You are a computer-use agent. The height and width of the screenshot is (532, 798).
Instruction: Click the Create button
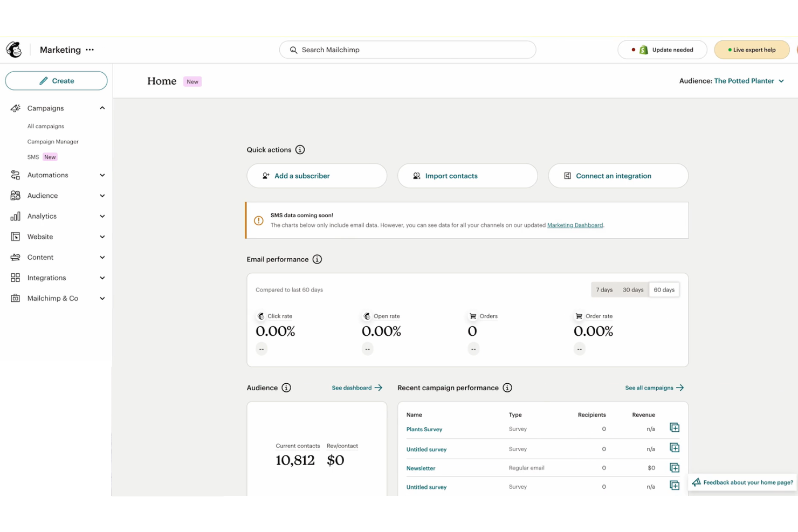tap(56, 80)
